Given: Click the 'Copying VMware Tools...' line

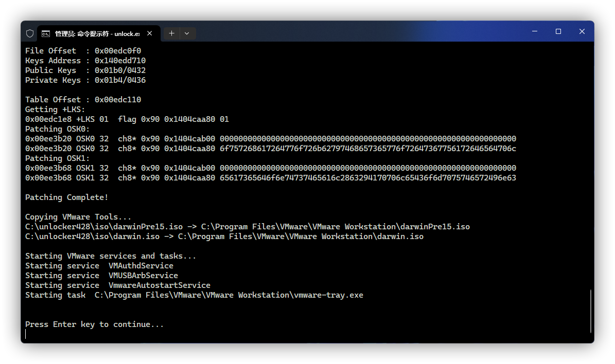Looking at the screenshot, I should coord(78,217).
